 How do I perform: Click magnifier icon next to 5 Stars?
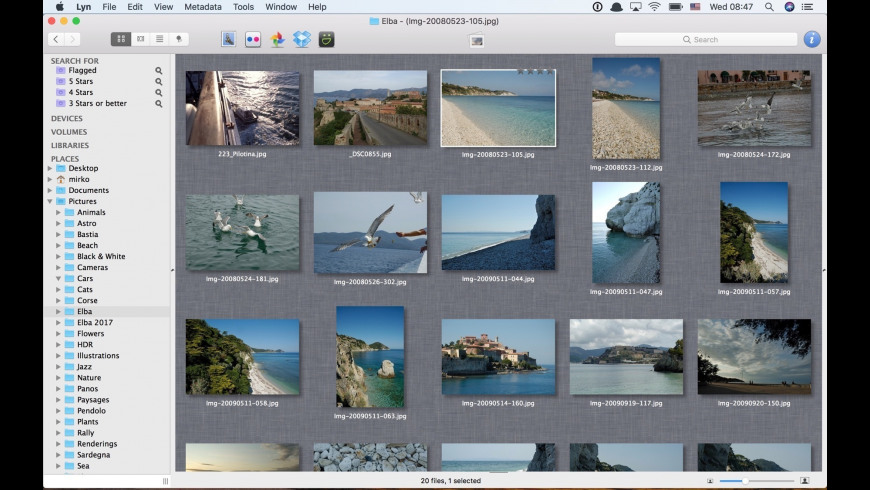click(x=158, y=82)
